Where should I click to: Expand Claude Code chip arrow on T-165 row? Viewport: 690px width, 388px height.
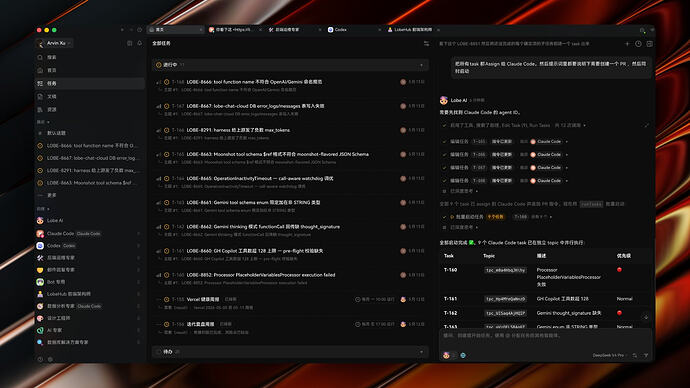coord(566,142)
